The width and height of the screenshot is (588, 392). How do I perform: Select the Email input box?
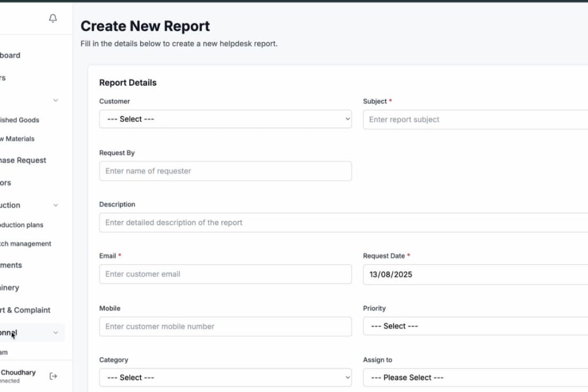point(225,274)
